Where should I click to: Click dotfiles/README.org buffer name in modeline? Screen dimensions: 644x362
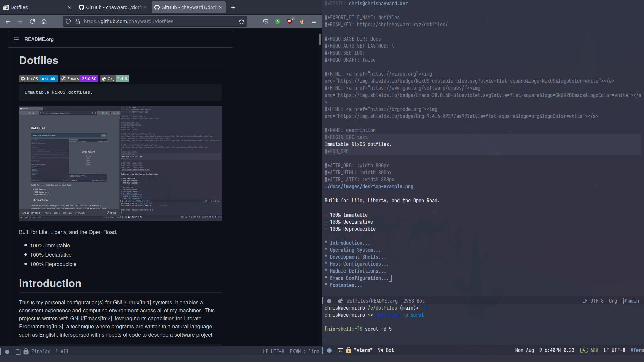coord(372,301)
